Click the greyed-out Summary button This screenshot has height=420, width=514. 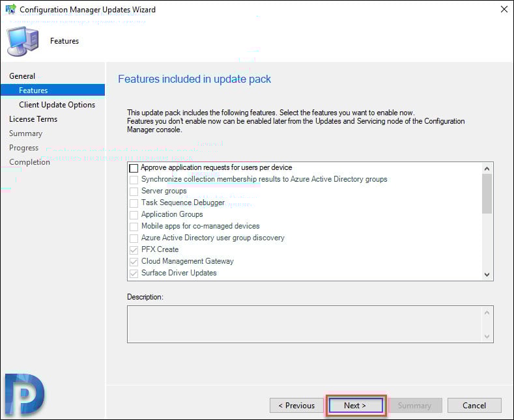pyautogui.click(x=415, y=406)
